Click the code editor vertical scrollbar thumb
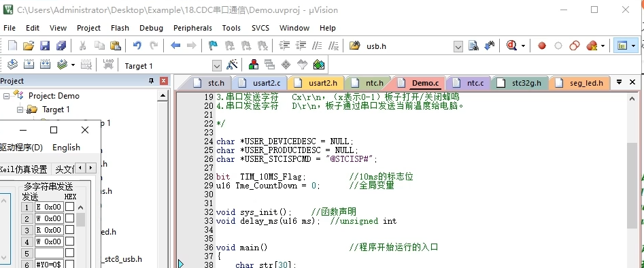 click(632, 185)
